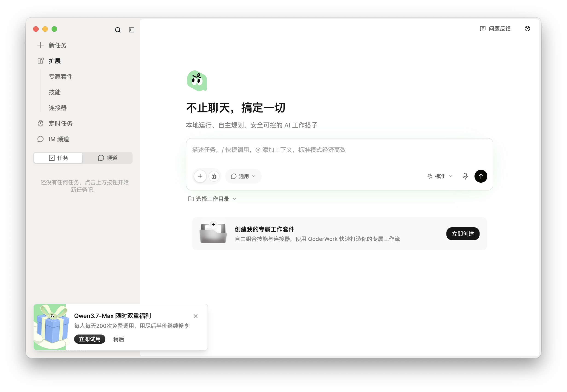Screen dimensions: 567x392
Task: Select 技能 in the sidebar
Action: (55, 92)
